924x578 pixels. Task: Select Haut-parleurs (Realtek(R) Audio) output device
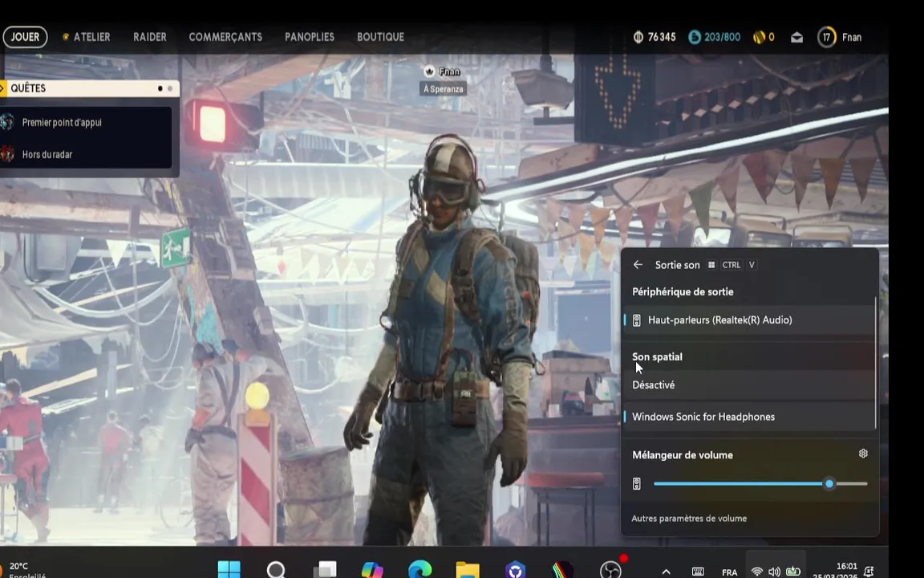click(750, 320)
